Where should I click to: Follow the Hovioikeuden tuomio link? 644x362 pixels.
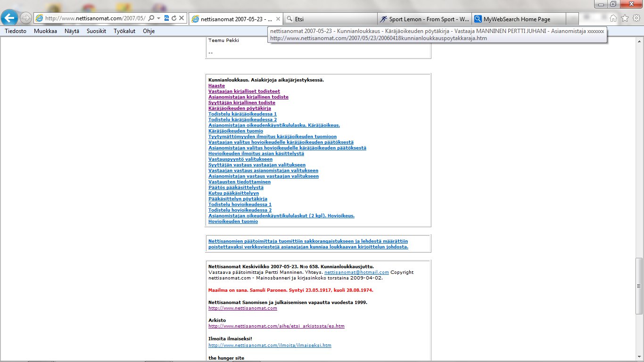[233, 222]
